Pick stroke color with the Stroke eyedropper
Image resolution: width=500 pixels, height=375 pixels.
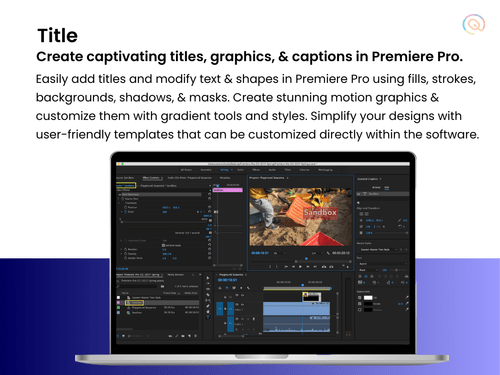[x=407, y=304]
